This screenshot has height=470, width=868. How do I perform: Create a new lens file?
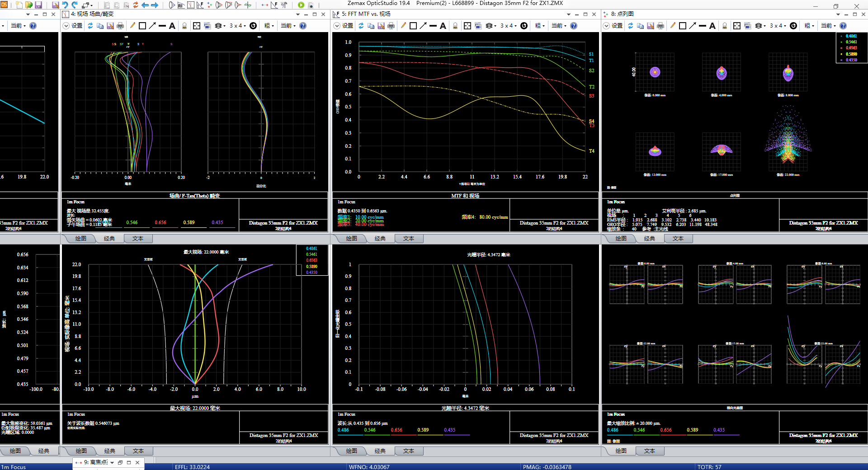tap(19, 5)
